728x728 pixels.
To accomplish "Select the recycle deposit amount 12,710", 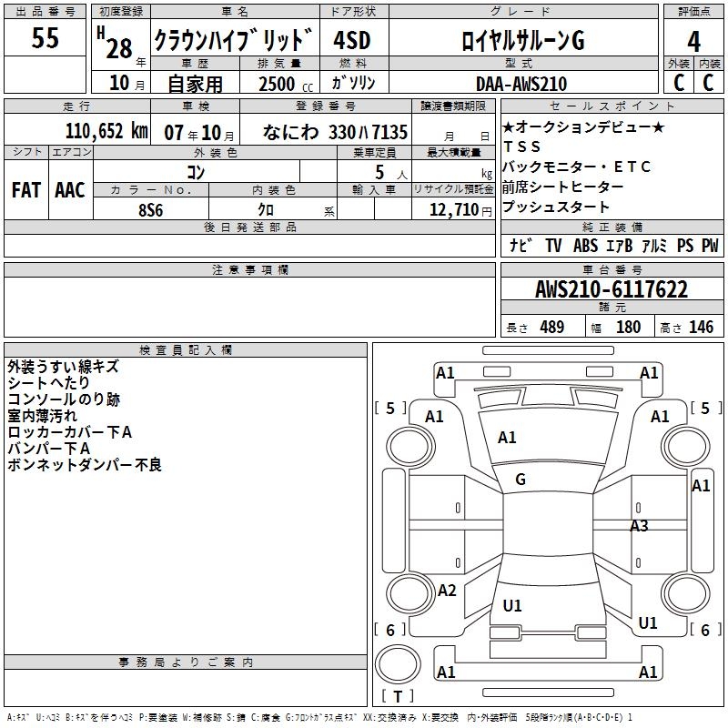I will click(457, 209).
